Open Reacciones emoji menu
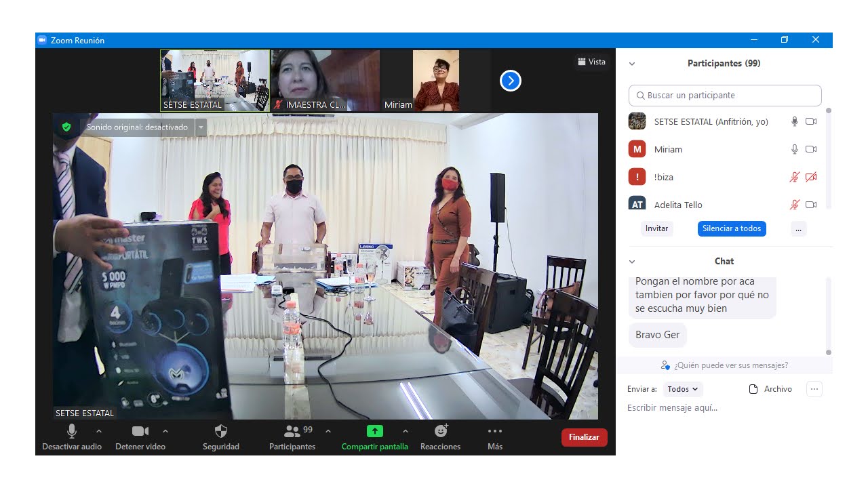This screenshot has width=868, height=488. point(441,437)
